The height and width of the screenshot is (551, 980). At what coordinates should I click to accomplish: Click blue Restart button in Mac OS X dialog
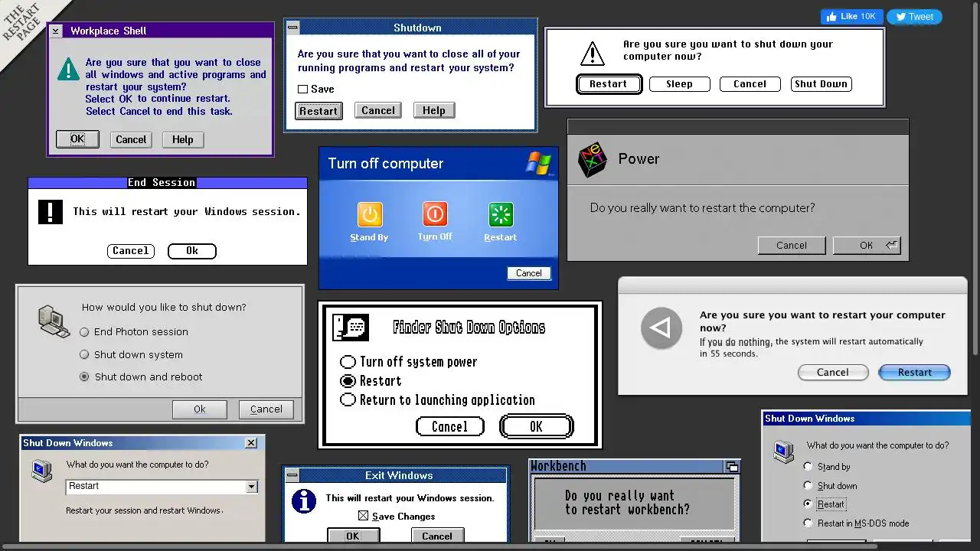914,373
